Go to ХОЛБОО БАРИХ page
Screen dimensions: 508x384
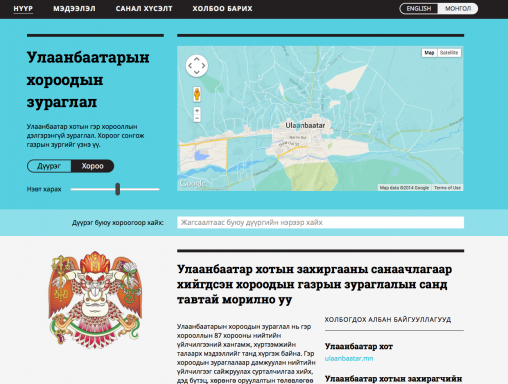coord(222,9)
